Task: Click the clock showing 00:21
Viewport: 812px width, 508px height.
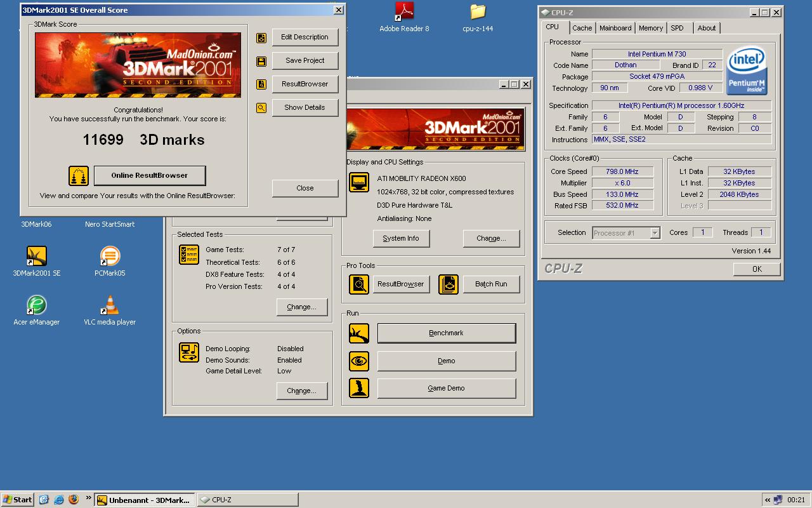Action: coord(796,500)
